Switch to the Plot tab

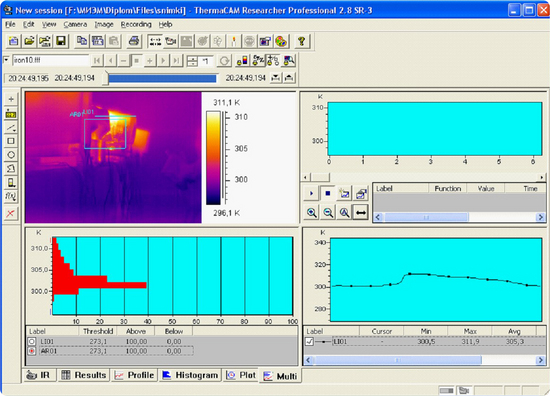point(241,375)
